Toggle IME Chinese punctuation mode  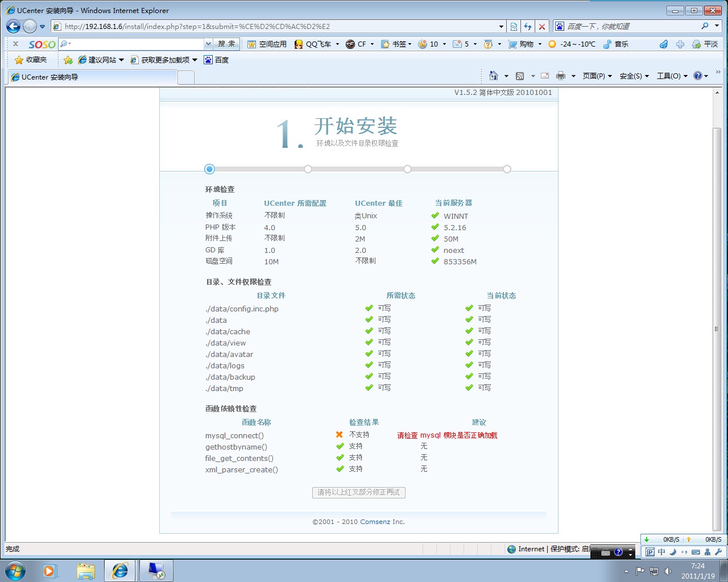click(684, 552)
